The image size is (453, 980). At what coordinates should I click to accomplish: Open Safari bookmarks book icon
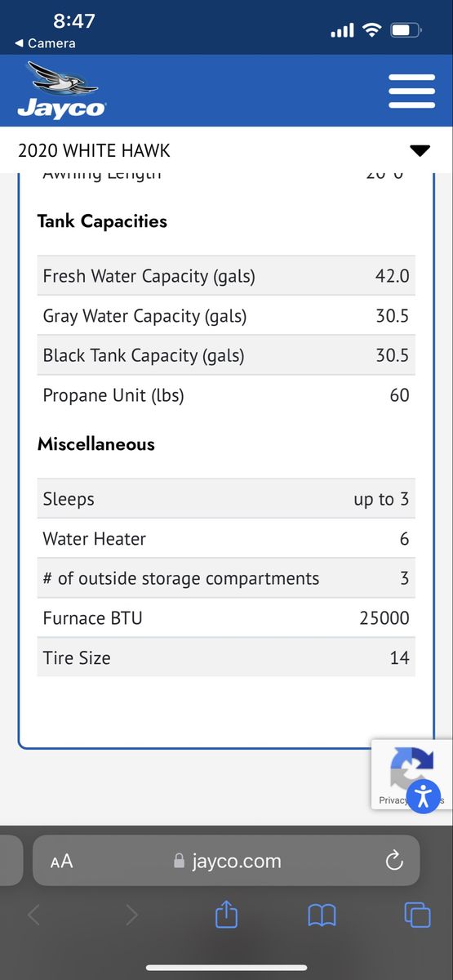(x=322, y=915)
